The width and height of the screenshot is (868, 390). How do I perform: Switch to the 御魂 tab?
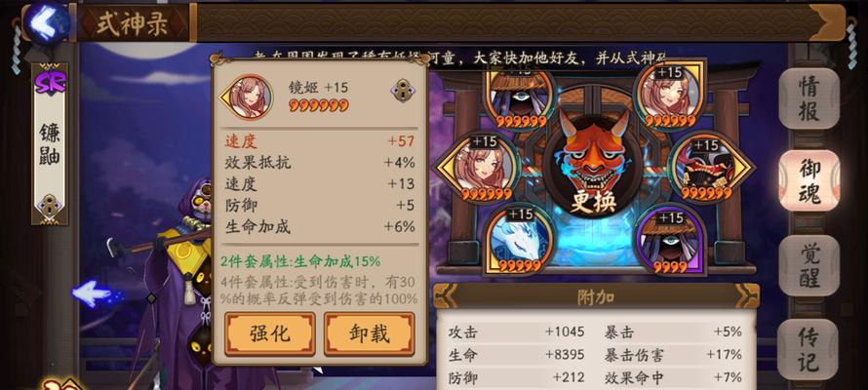809,181
